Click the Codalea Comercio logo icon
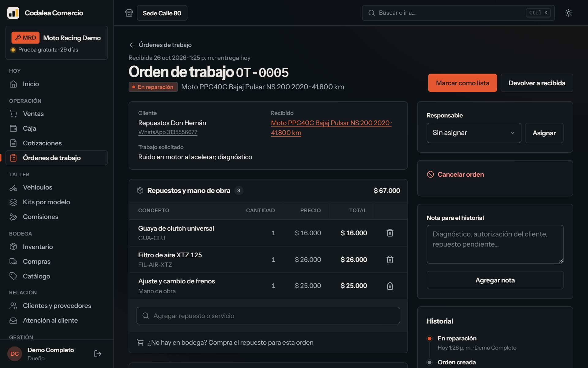 (x=13, y=13)
